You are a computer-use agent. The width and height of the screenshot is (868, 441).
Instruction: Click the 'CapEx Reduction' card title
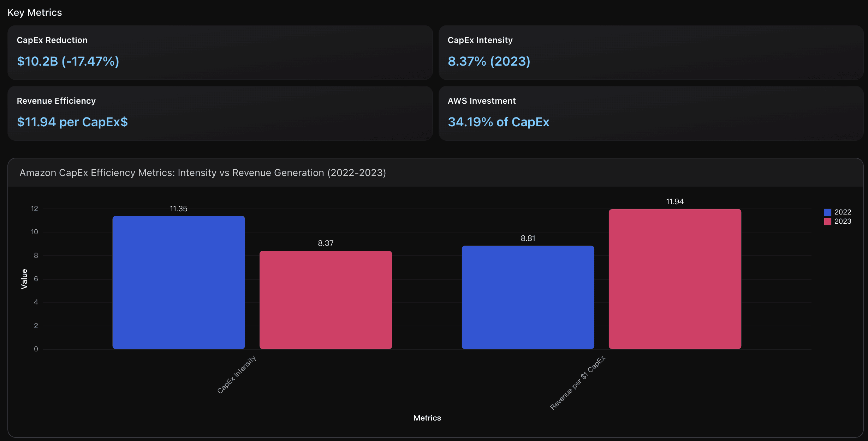[x=52, y=40]
